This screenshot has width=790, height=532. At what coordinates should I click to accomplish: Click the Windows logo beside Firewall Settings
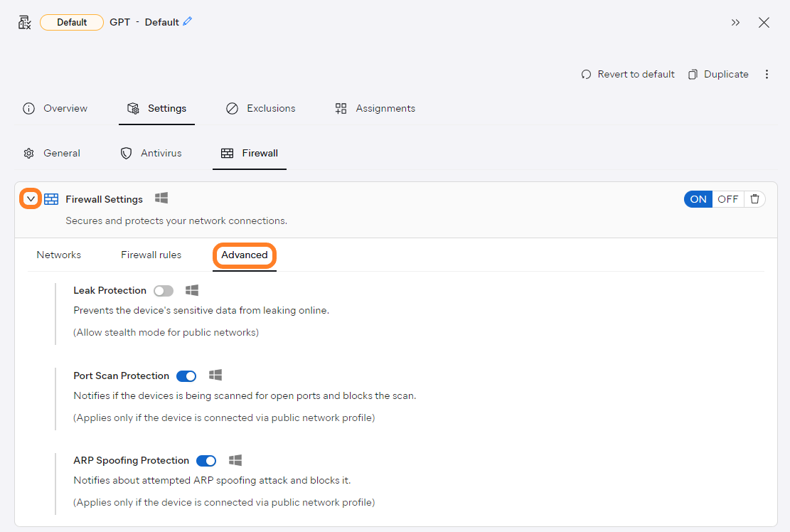pyautogui.click(x=161, y=198)
